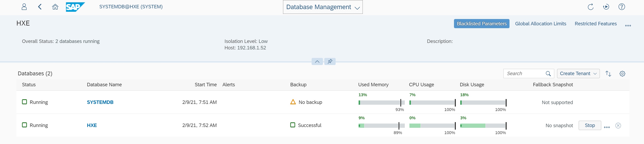This screenshot has height=144, width=644.
Task: Click the Blacklisted Parameters button
Action: 481,23
